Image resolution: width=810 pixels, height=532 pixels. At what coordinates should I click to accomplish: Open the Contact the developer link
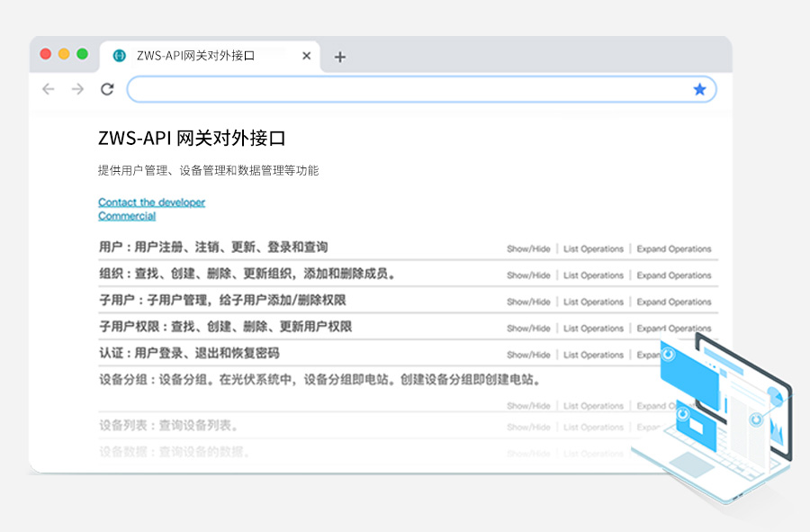(151, 203)
